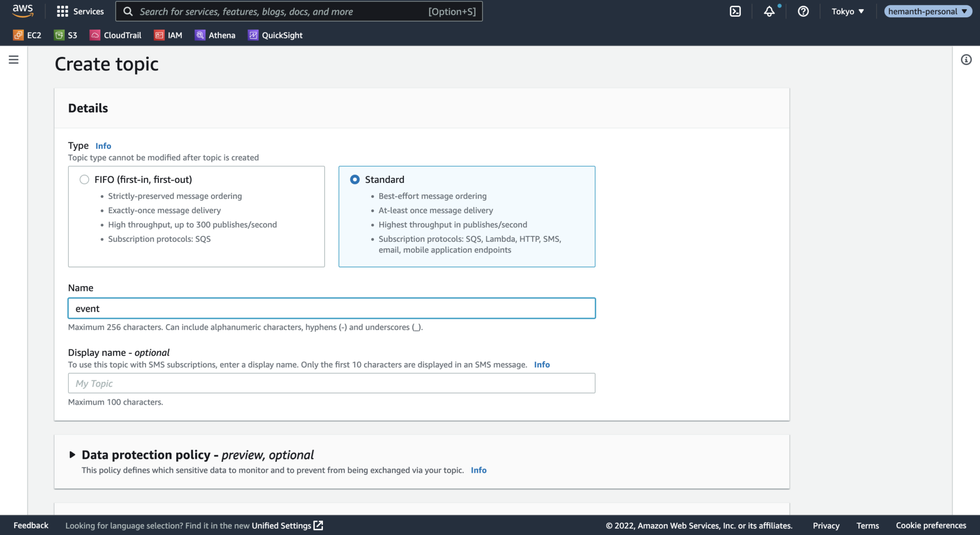Open the side navigation hamburger menu
The width and height of the screenshot is (980, 535).
pyautogui.click(x=14, y=59)
